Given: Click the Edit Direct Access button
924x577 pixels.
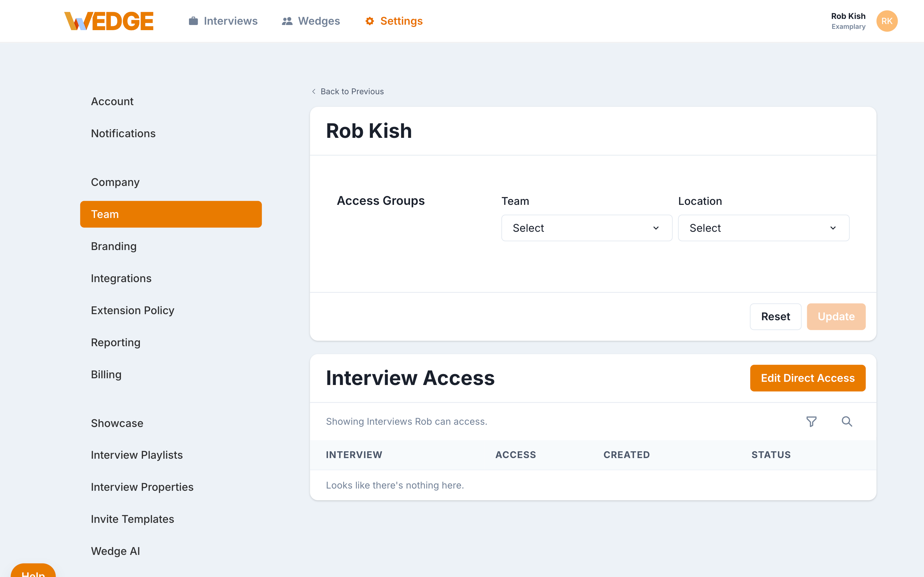Looking at the screenshot, I should pyautogui.click(x=808, y=378).
